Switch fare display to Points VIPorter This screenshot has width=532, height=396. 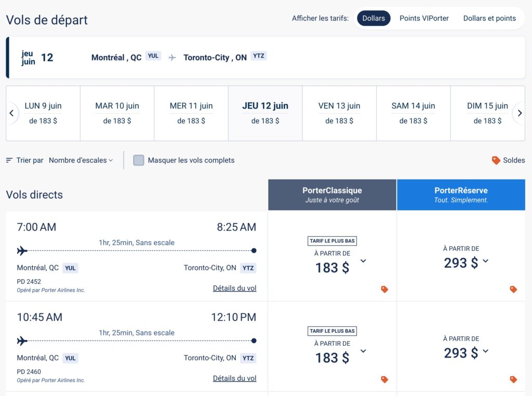424,18
